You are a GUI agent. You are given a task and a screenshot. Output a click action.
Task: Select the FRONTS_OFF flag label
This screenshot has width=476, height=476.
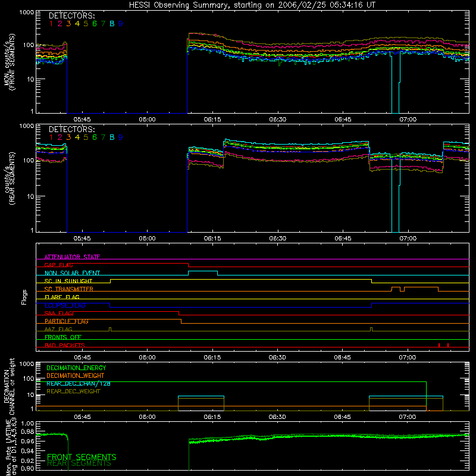pos(63,337)
